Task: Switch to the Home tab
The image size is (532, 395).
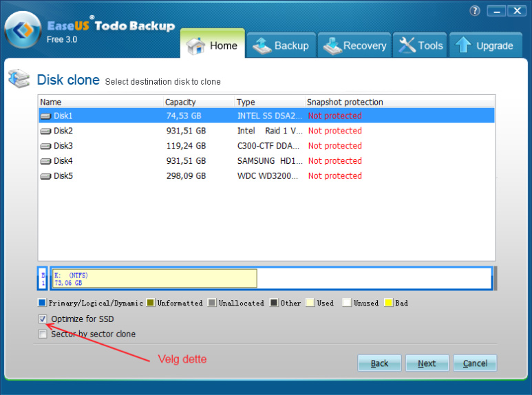Action: 213,43
